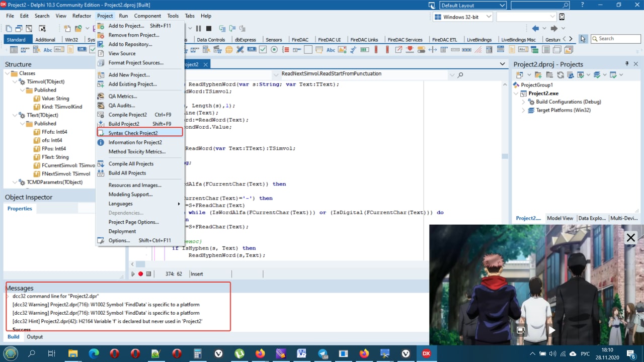This screenshot has width=644, height=362.
Task: Click the TRadioButton component icon in the palette
Action: [x=274, y=50]
